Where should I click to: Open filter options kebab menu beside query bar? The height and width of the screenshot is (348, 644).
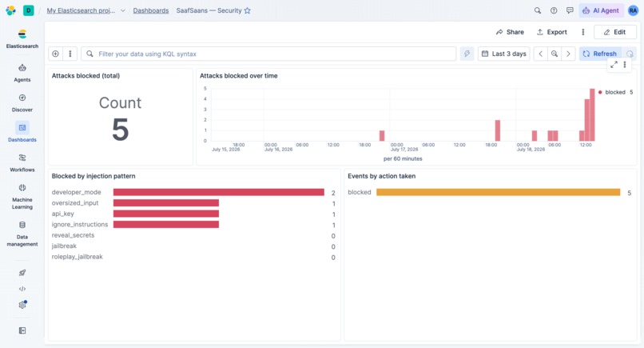[x=70, y=54]
